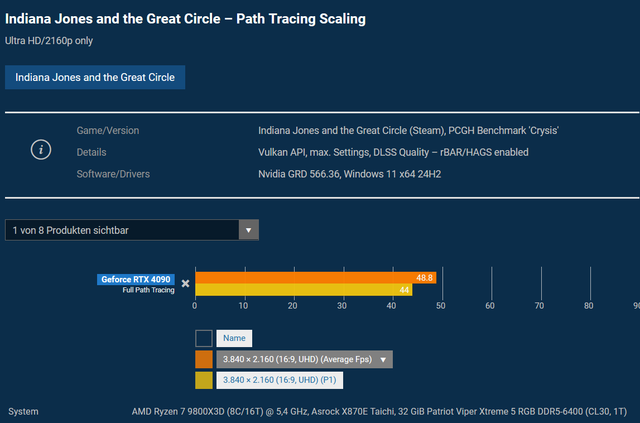Screen dimensions: 640x423
Task: Open the Average Fps sort dropdown arrow
Action: 383,360
